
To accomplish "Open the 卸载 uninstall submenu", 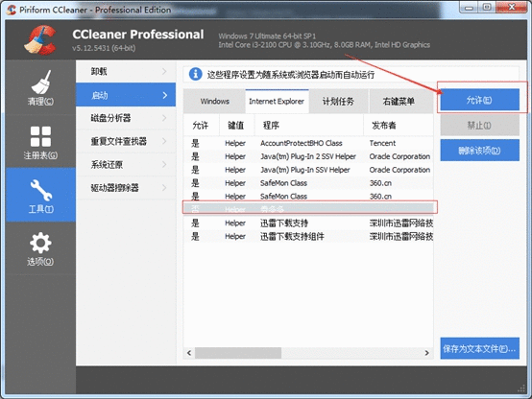I will pyautogui.click(x=126, y=72).
